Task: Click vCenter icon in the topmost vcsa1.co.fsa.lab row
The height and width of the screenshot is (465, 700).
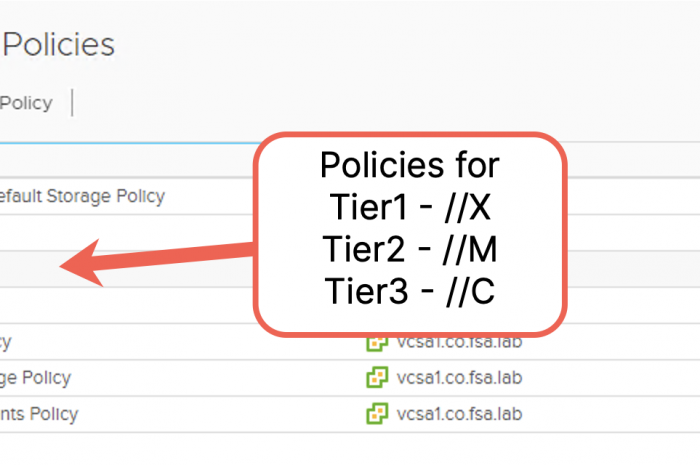Action: (x=376, y=342)
